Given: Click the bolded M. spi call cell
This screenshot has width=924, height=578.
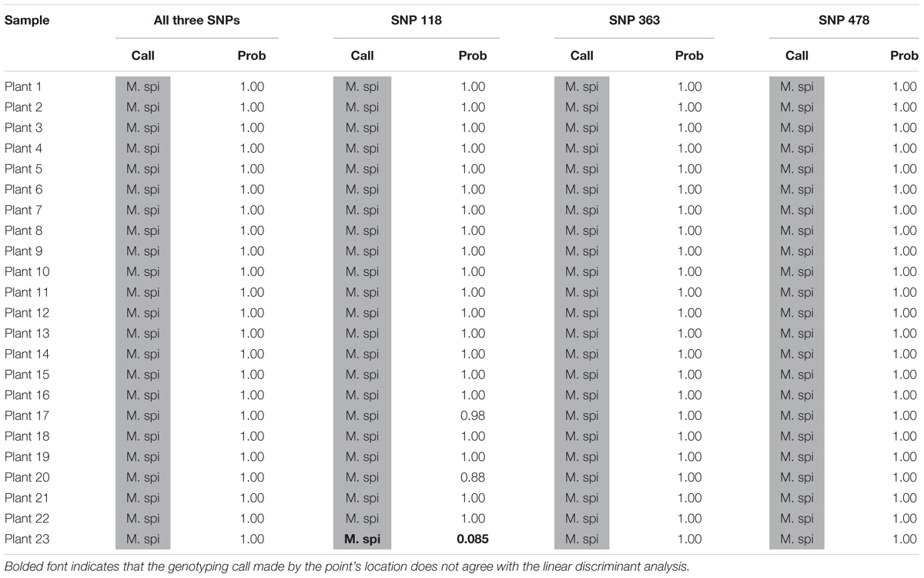Looking at the screenshot, I should (x=362, y=539).
